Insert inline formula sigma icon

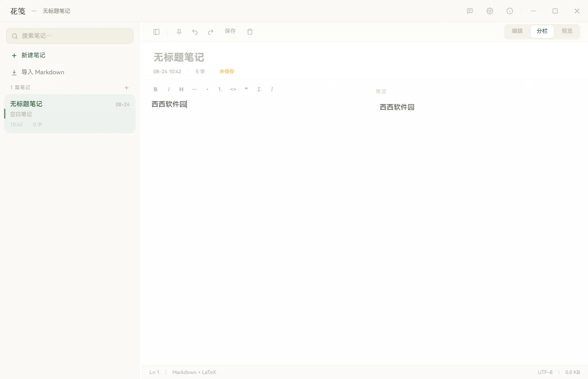click(259, 89)
